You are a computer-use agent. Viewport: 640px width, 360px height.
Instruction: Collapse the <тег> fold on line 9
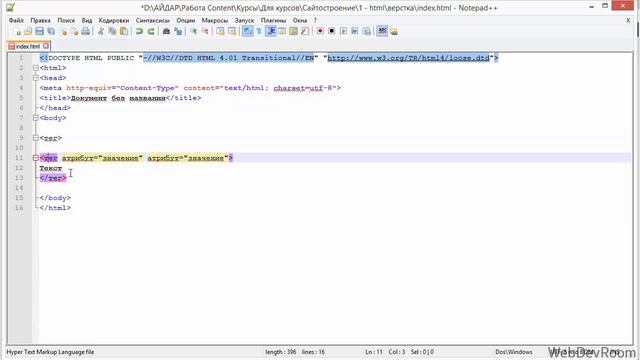coord(36,138)
